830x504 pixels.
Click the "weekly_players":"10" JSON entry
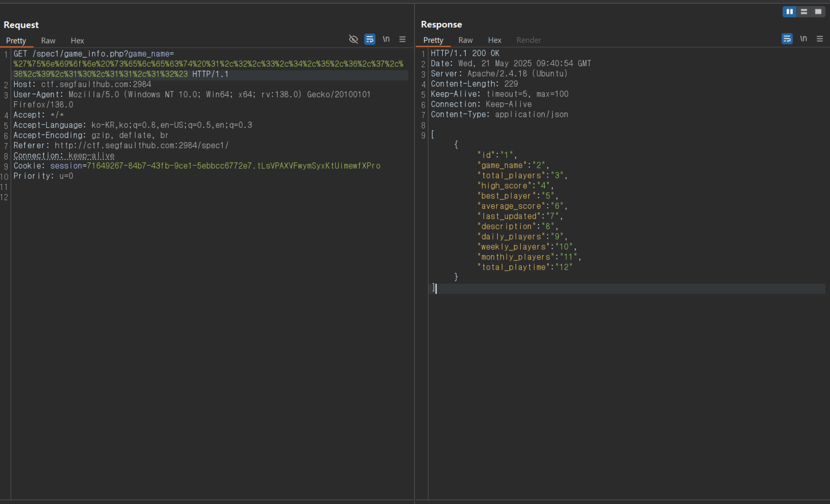tap(527, 247)
